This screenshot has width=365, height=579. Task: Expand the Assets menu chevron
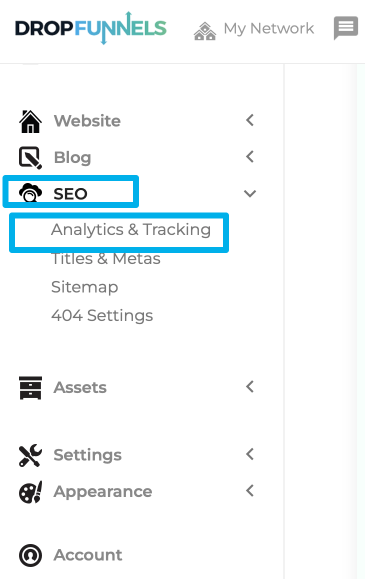click(x=250, y=387)
